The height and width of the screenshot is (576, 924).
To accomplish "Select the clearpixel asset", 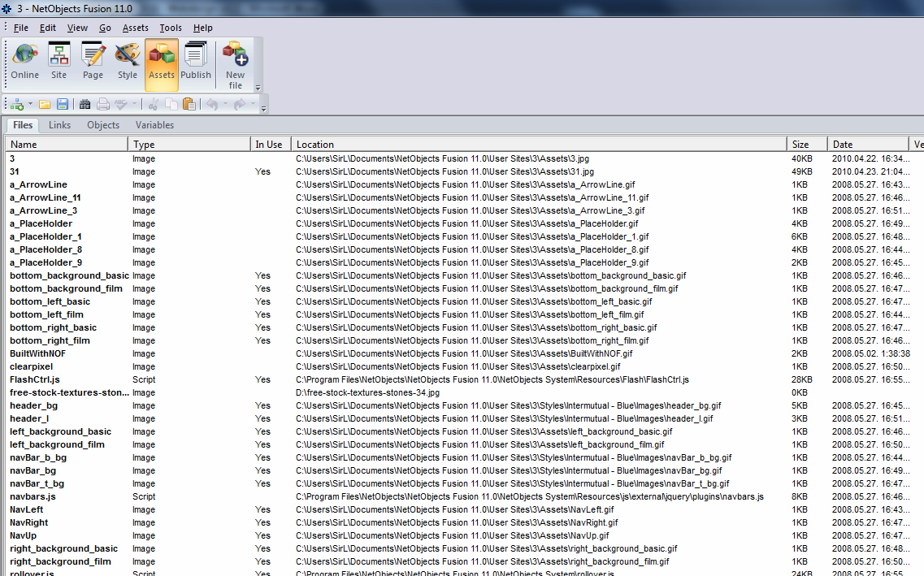I will click(31, 366).
